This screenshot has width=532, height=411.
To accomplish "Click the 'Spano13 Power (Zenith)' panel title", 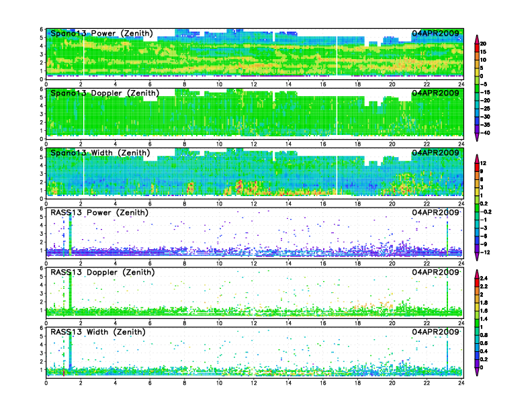I will coord(101,33).
